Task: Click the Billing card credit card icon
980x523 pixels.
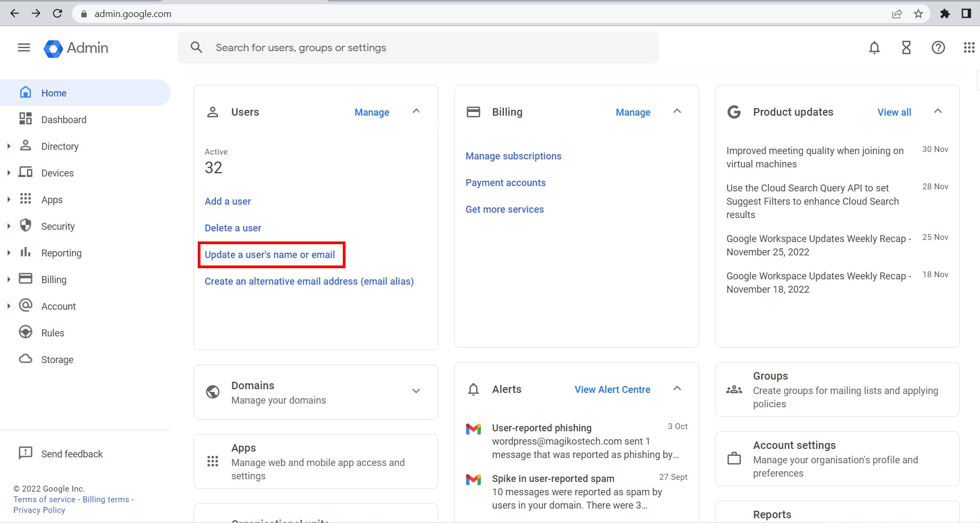Action: [473, 112]
